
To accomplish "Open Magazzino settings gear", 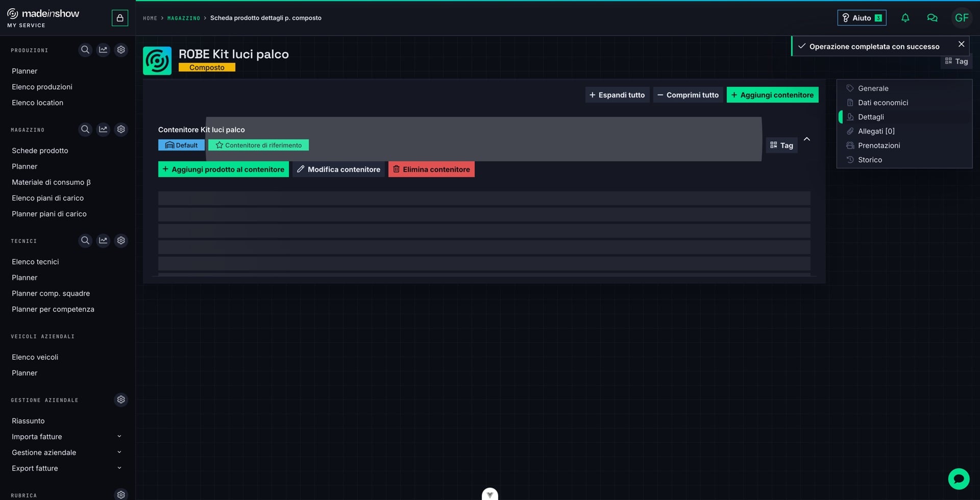I will click(x=121, y=130).
